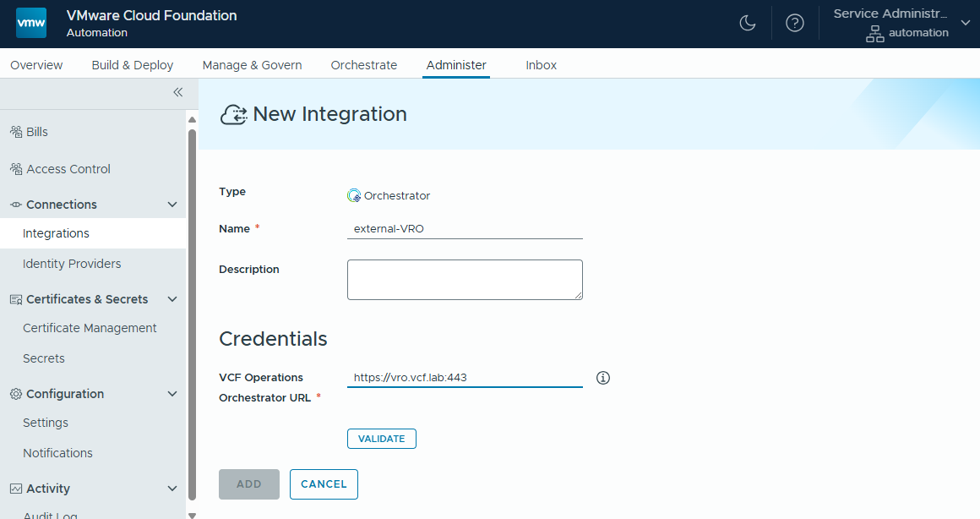Click the New Integration cloud icon
Image resolution: width=980 pixels, height=519 pixels.
pos(234,115)
